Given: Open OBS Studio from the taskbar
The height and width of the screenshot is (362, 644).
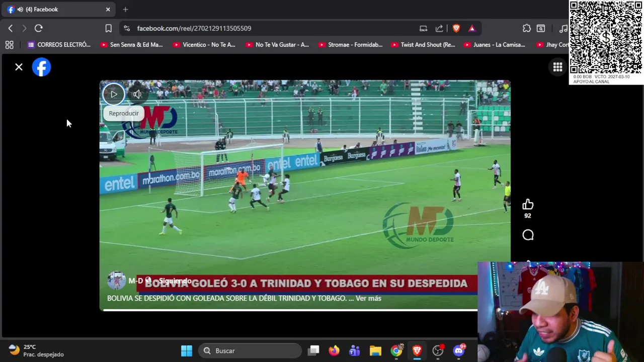Looking at the screenshot, I should point(438,350).
